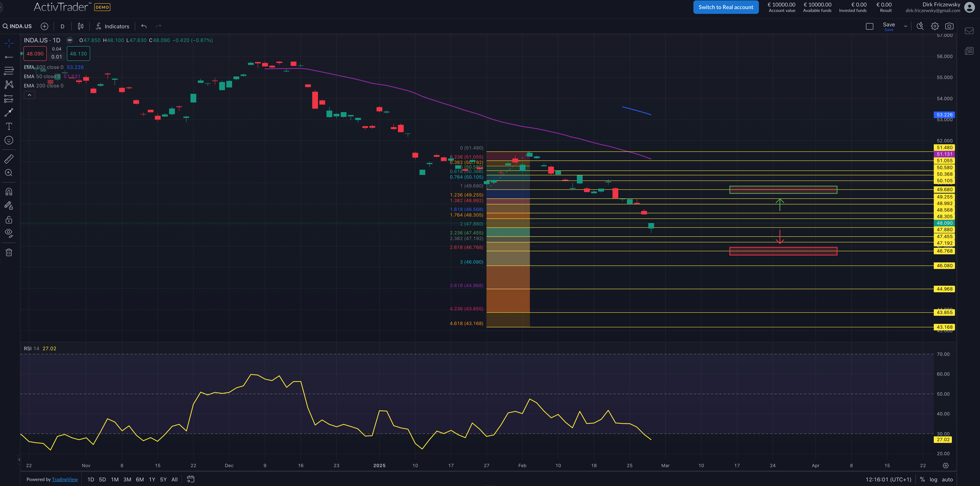Click the candlestick chart style icon
This screenshot has height=486, width=980.
[81, 26]
